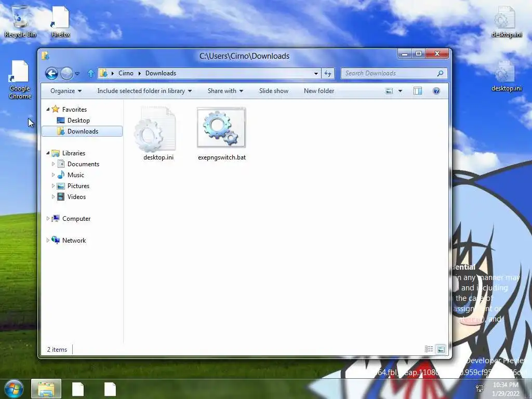Click the exepngswitch.bat file name

point(222,157)
